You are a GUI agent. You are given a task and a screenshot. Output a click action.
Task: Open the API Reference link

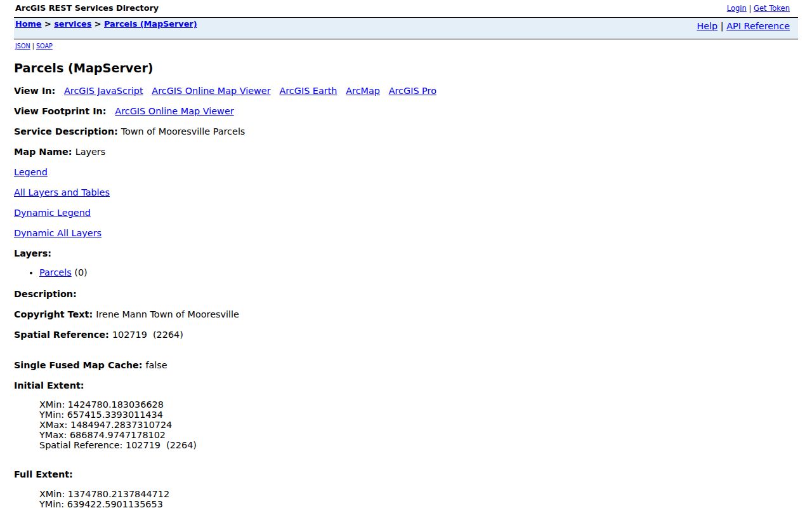[758, 26]
